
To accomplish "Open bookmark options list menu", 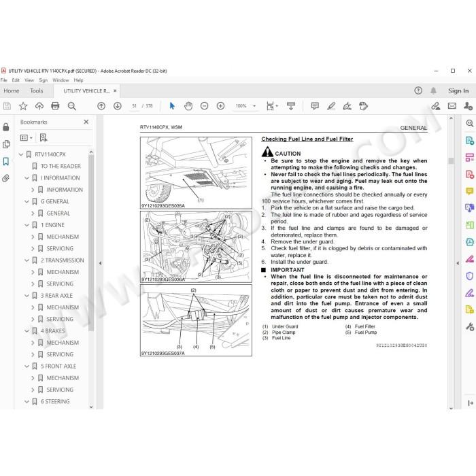I will [x=26, y=138].
